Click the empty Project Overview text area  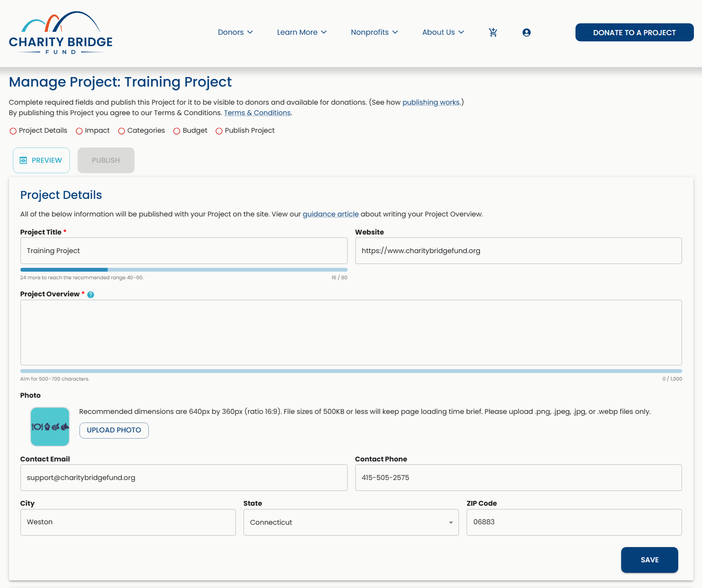[x=351, y=333]
